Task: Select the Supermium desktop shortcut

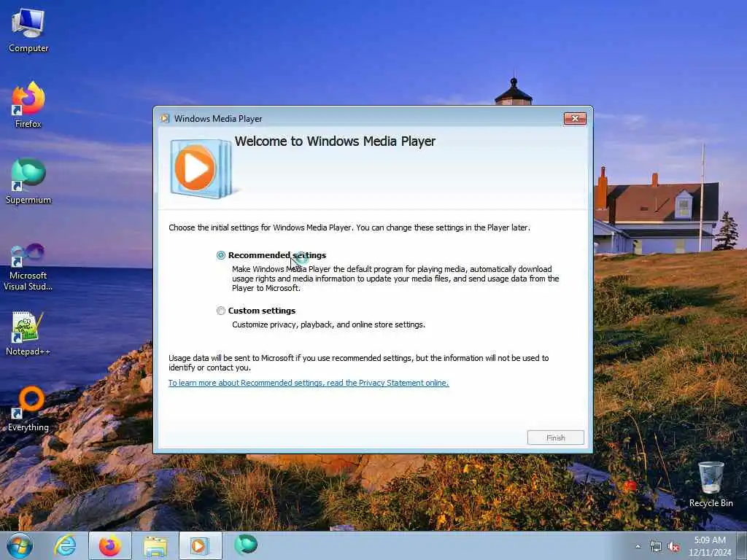Action: click(28, 181)
